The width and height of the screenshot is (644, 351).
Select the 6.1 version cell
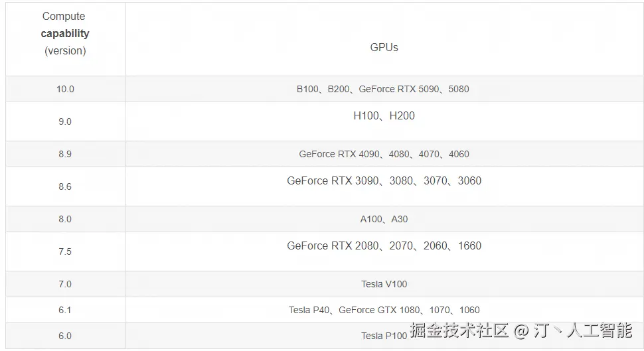tap(65, 310)
